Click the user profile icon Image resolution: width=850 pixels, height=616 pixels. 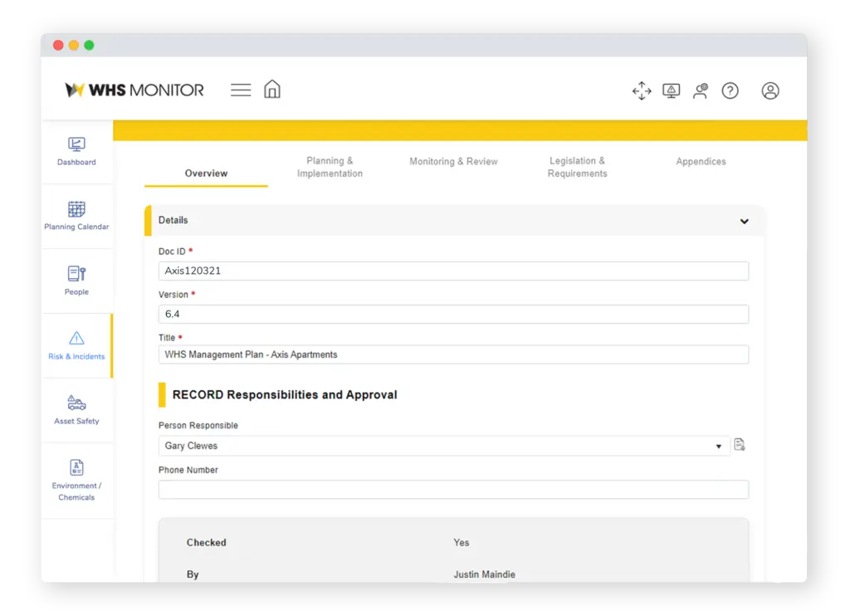click(770, 90)
